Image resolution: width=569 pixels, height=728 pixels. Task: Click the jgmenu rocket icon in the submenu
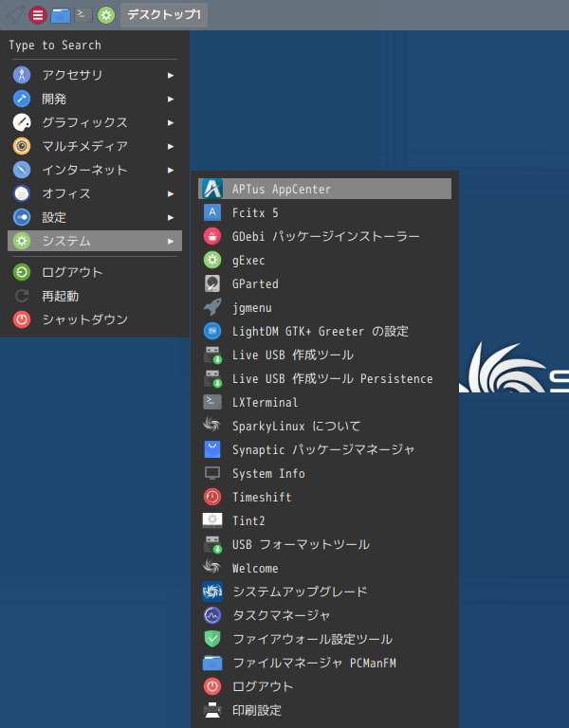212,307
